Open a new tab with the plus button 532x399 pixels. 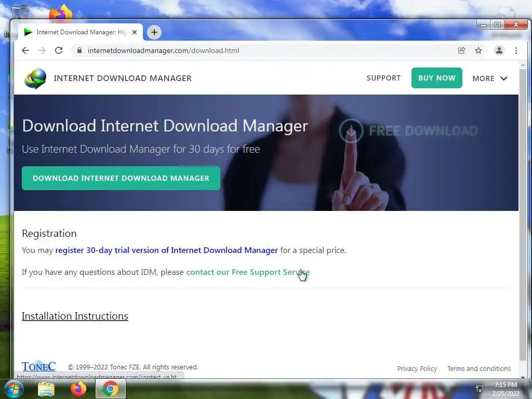[154, 32]
